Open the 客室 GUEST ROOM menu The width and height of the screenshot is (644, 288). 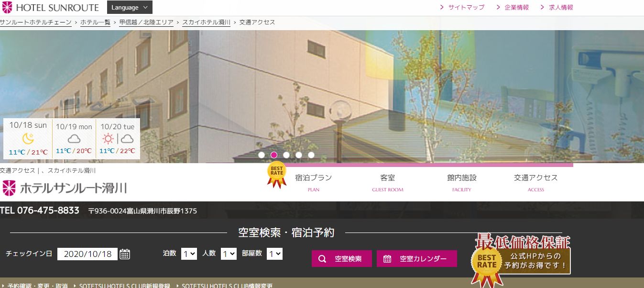point(388,182)
